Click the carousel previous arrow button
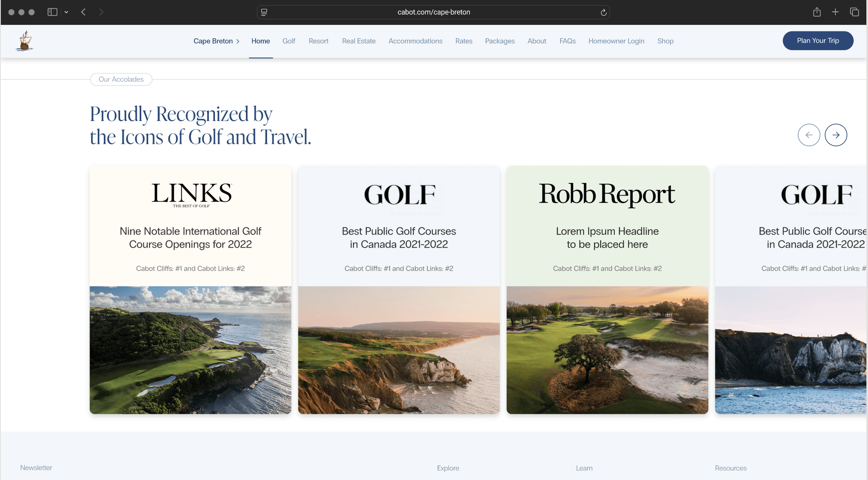 (x=809, y=135)
